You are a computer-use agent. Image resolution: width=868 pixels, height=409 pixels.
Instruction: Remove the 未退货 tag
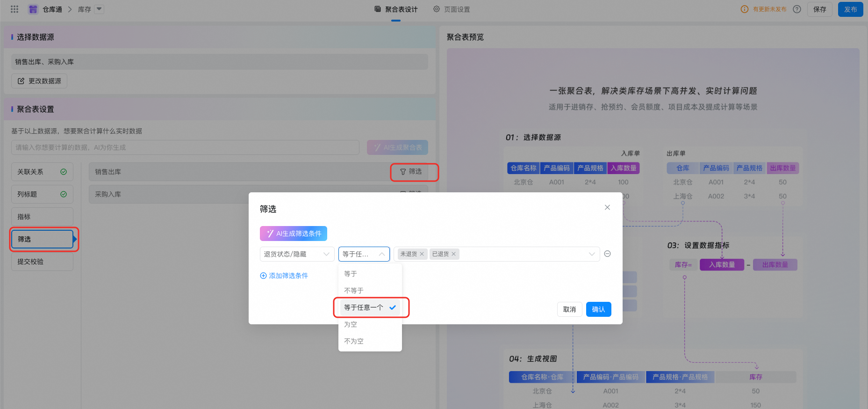(x=422, y=254)
